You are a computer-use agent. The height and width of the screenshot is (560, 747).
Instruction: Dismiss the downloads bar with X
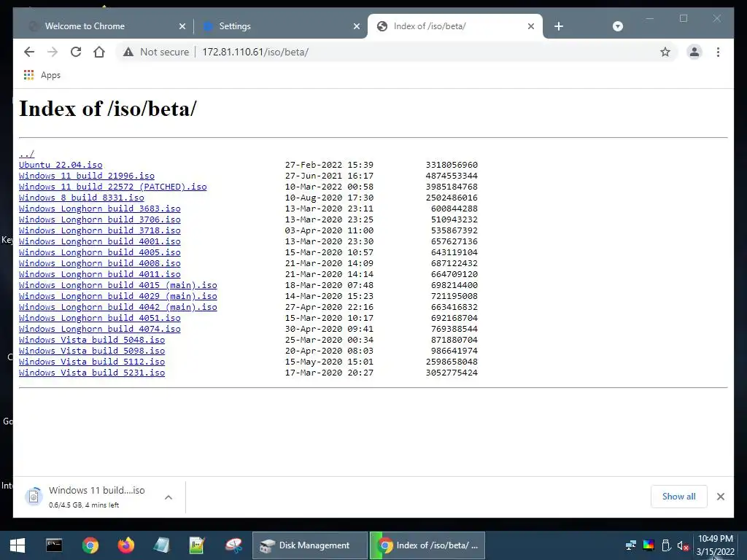coord(720,497)
